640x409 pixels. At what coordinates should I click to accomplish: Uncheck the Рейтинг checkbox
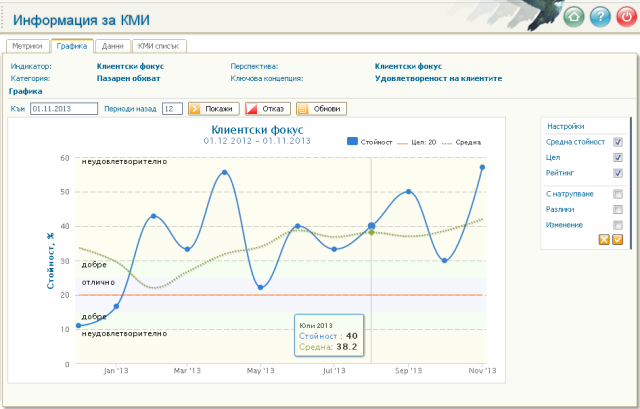618,173
